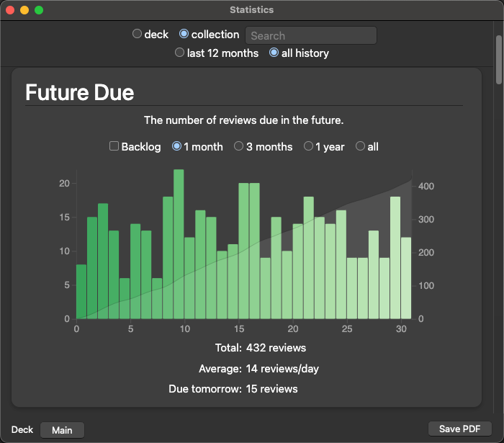Viewport: 504px width, 443px height.
Task: Select the deck radio button
Action: click(137, 34)
